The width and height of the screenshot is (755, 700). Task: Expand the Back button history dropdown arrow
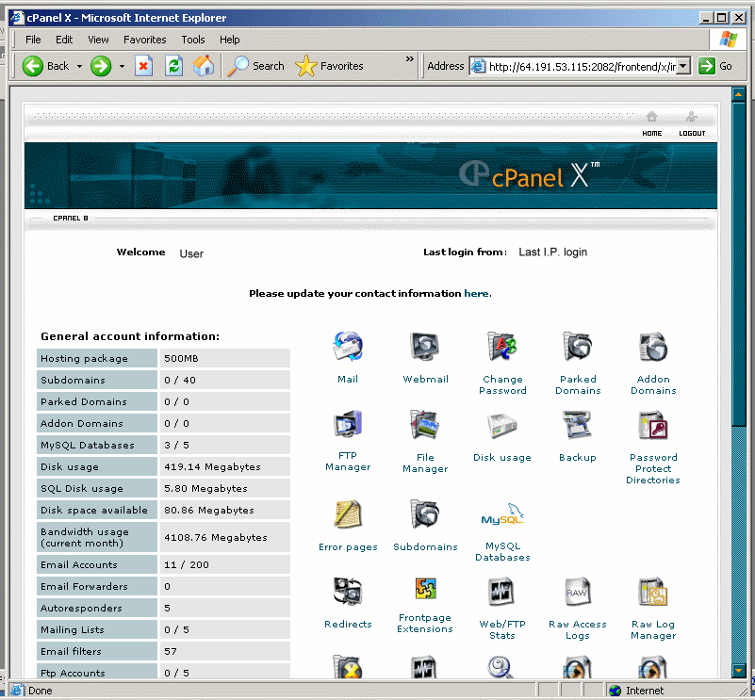80,67
